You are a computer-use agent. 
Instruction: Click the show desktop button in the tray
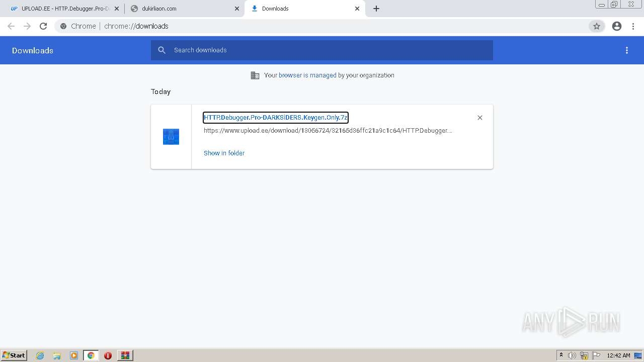638,355
